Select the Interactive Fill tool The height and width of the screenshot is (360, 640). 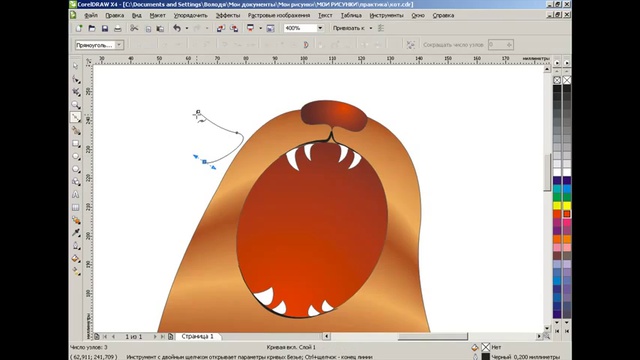click(x=76, y=271)
